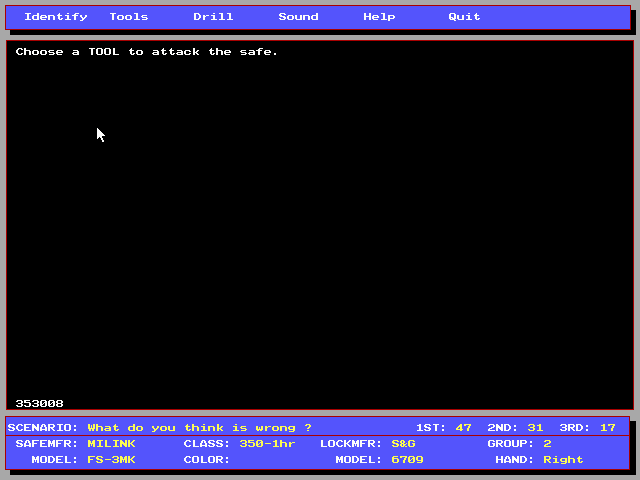
Task: Open the Identify menu
Action: (x=56, y=17)
